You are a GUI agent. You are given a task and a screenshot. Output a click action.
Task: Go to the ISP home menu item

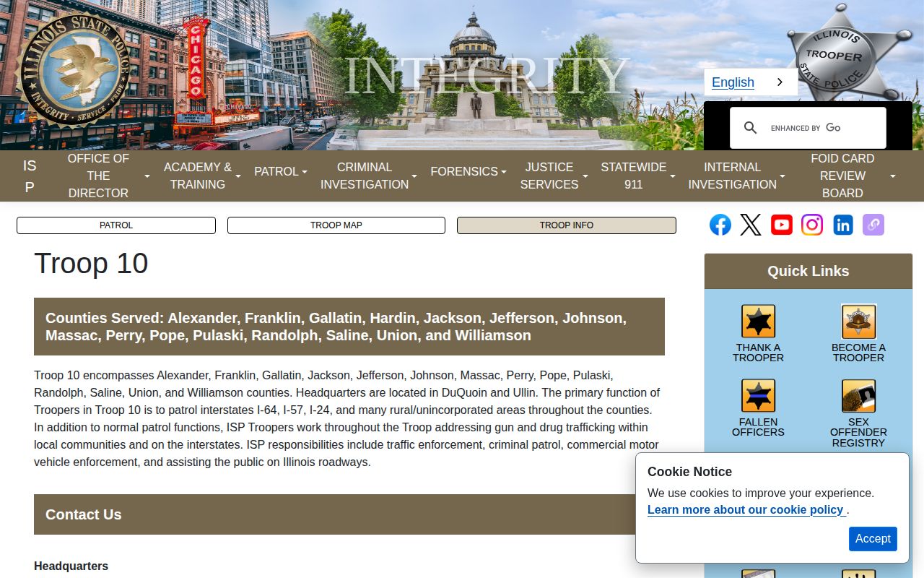pos(30,176)
